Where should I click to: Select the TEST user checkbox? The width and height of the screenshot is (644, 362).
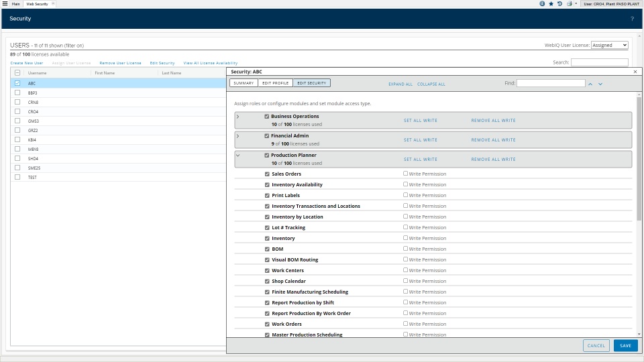[x=17, y=177]
